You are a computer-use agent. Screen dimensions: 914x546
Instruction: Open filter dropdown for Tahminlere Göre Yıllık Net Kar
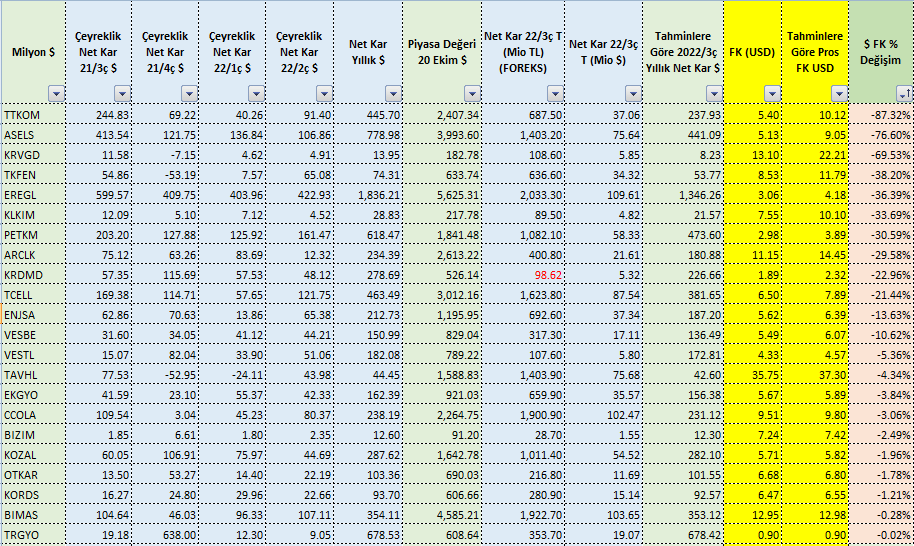[714, 93]
